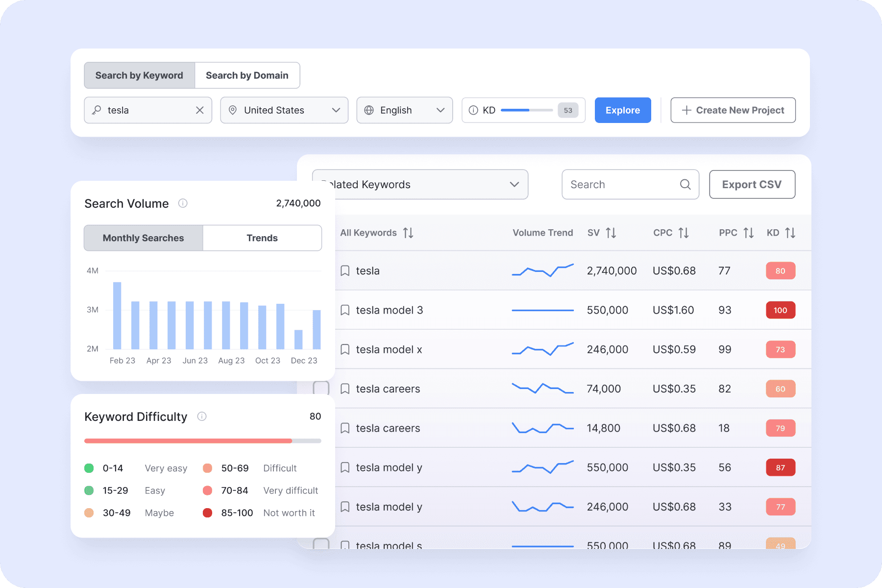Click the volume trend line for tesla
Screen dimensions: 882x588
coord(542,270)
